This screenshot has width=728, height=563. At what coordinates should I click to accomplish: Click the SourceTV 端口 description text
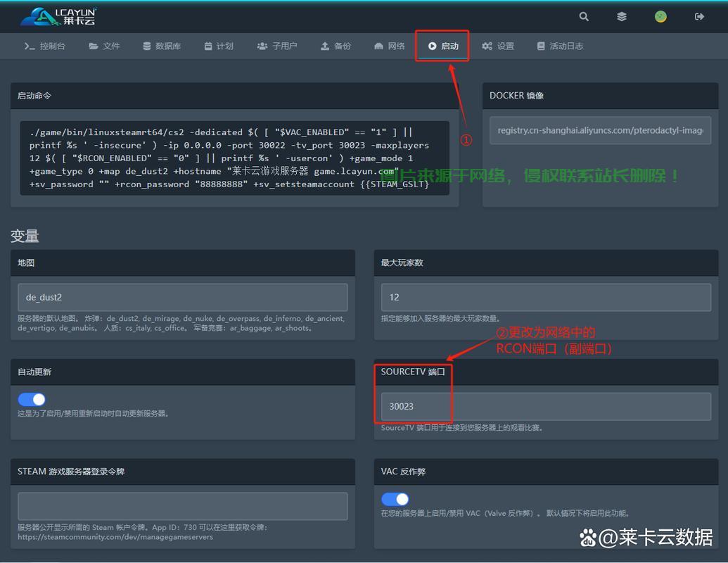coord(461,428)
